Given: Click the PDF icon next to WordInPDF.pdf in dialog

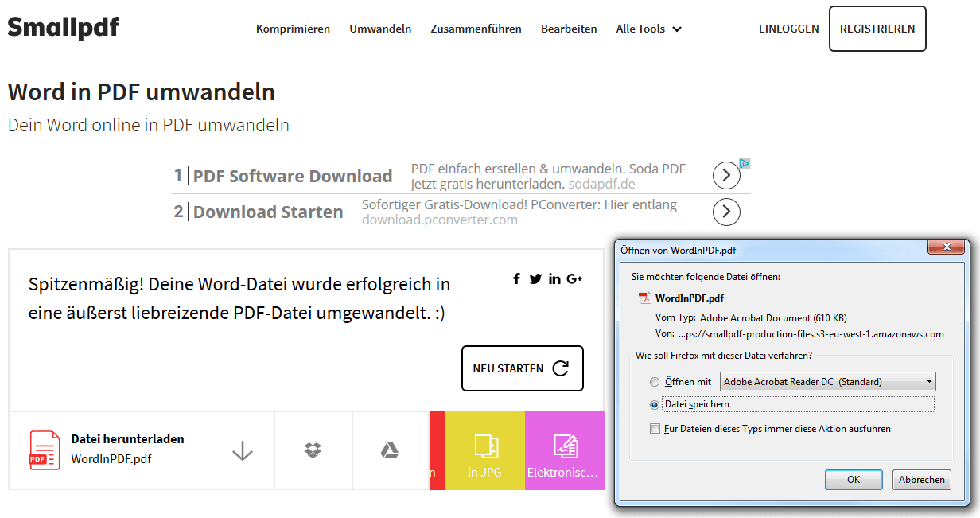Looking at the screenshot, I should tap(645, 298).
